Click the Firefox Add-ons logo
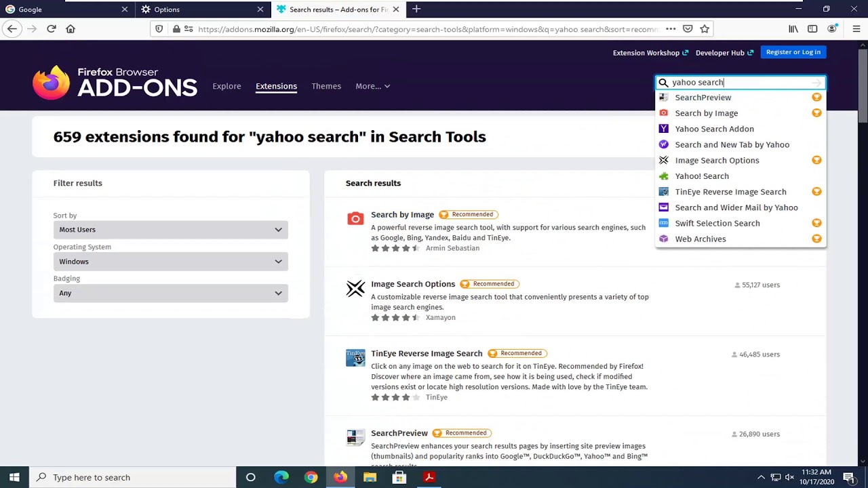This screenshot has height=488, width=868. (115, 82)
